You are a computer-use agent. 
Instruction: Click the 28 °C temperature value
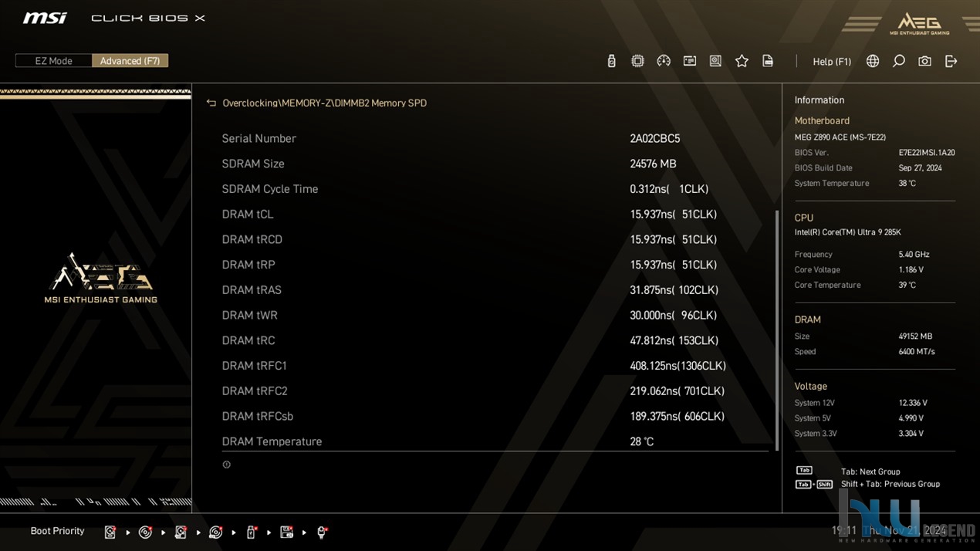pos(641,441)
